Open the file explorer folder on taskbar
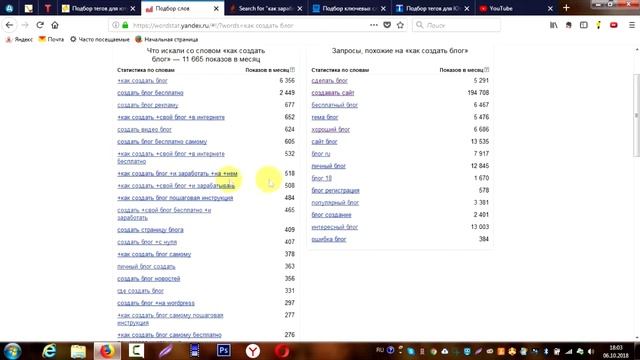Screen dimensions: 640x360 coord(78,351)
